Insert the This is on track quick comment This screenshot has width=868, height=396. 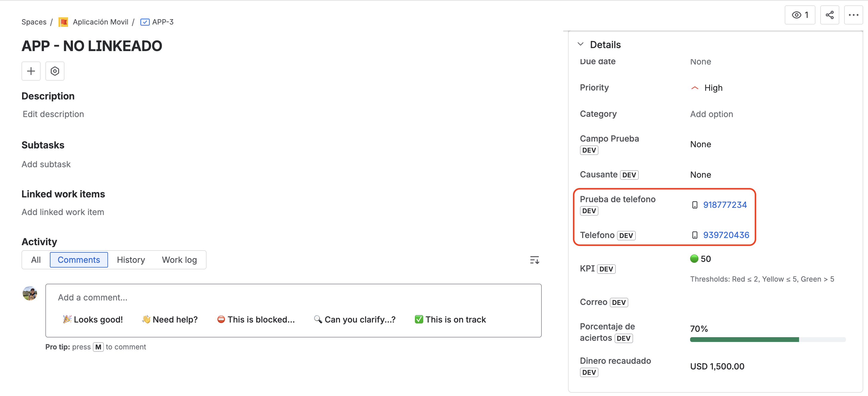coord(450,320)
